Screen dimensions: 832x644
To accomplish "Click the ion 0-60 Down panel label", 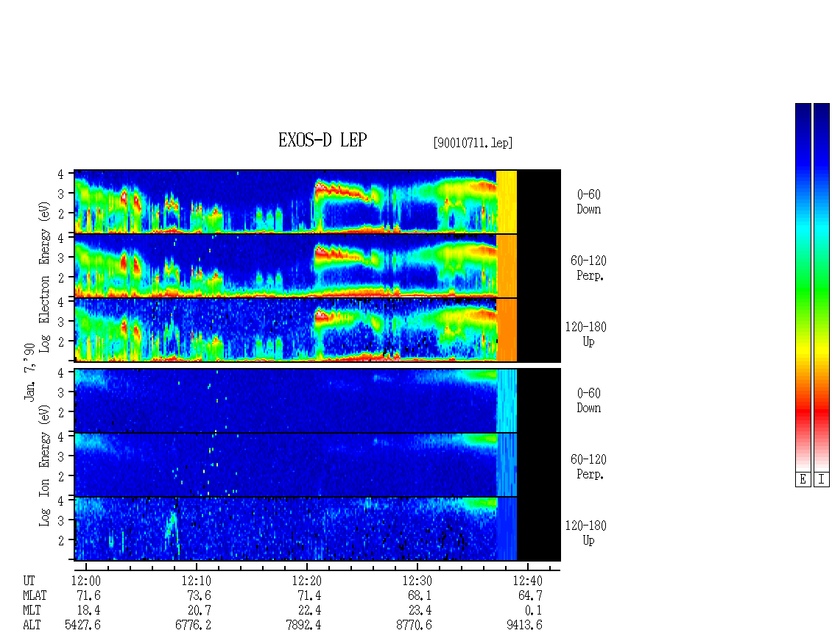I will (x=589, y=401).
